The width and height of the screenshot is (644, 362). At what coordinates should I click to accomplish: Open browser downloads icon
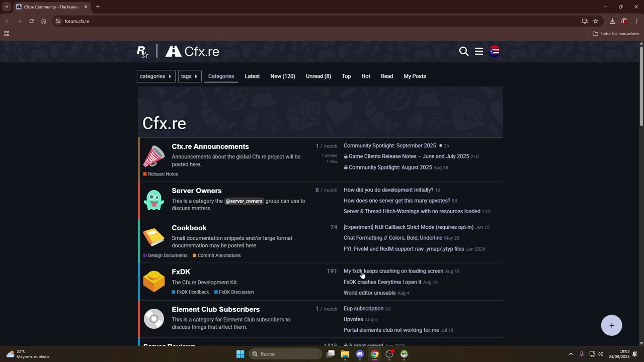pyautogui.click(x=612, y=21)
